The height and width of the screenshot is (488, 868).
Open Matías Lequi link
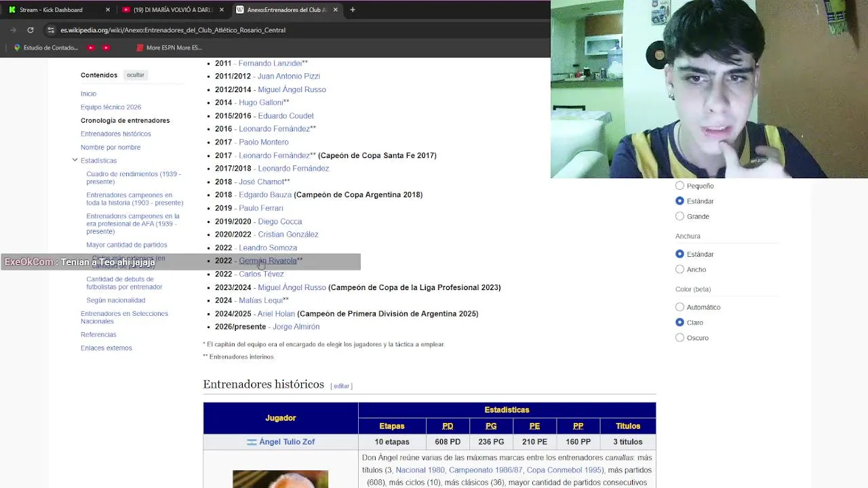pyautogui.click(x=260, y=300)
